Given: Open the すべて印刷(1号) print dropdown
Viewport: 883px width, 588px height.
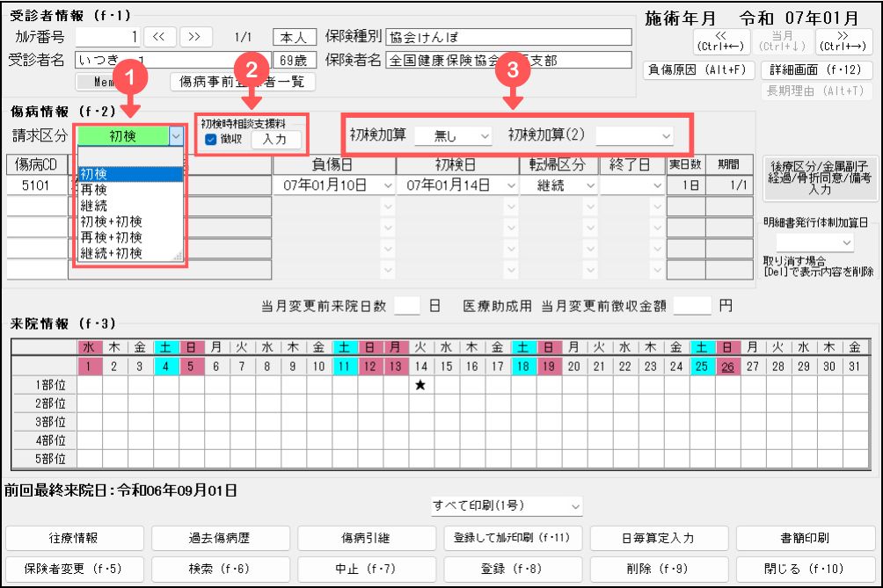Looking at the screenshot, I should [x=507, y=506].
